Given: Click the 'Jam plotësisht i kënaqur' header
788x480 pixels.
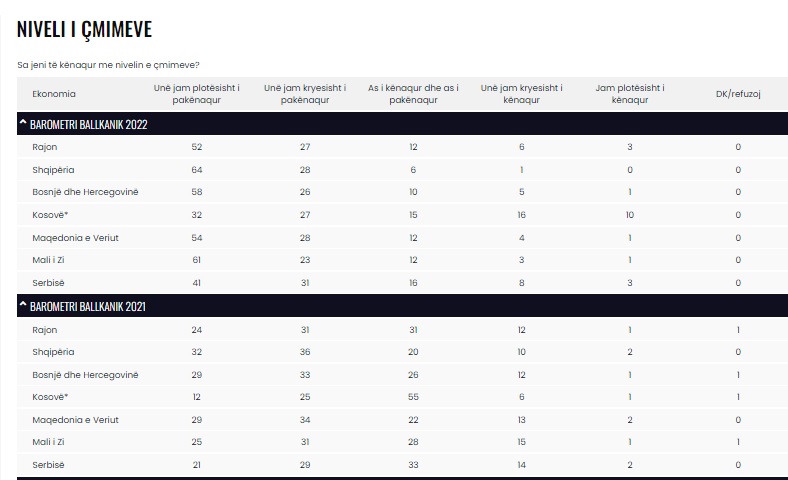Looking at the screenshot, I should 630,94.
